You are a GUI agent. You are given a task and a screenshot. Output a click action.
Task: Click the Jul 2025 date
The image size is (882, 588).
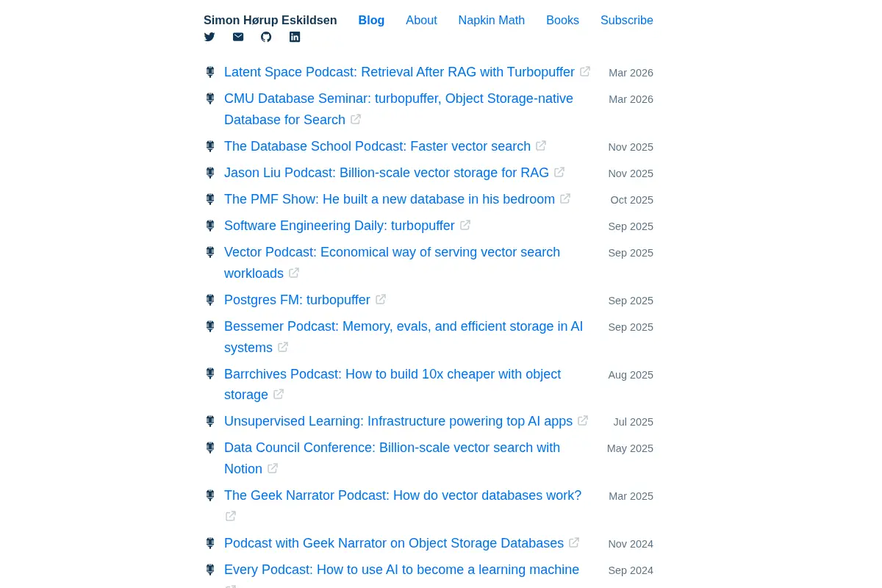pyautogui.click(x=634, y=422)
